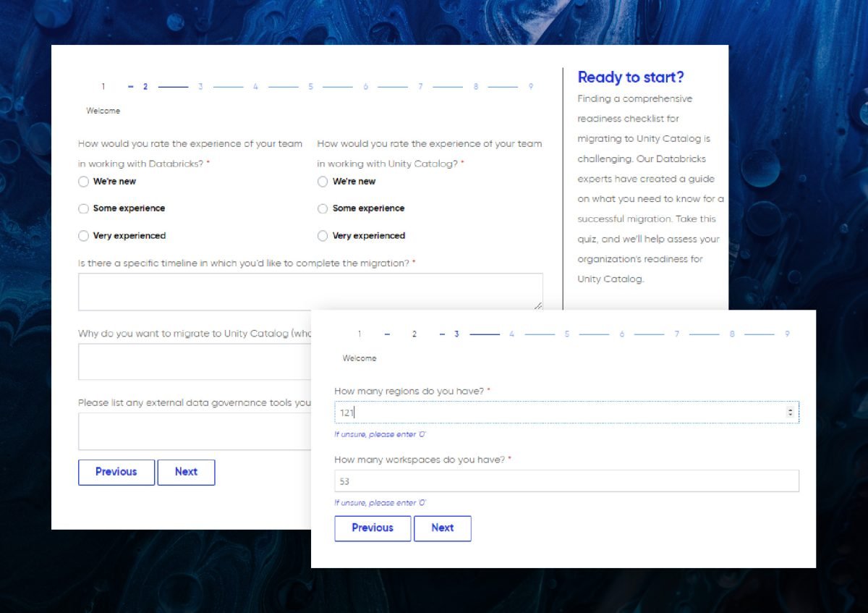Click the "Ready to start?" heading

coord(631,77)
